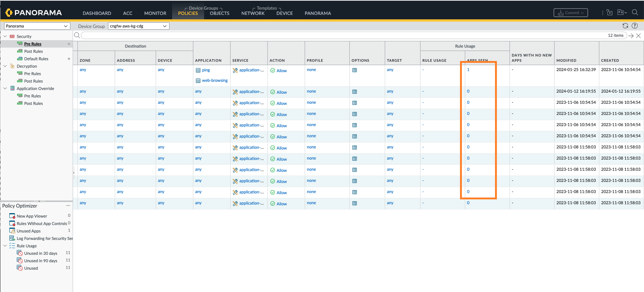Viewport: 644px width, 292px height.
Task: Open the web-browsing application link
Action: [215, 81]
